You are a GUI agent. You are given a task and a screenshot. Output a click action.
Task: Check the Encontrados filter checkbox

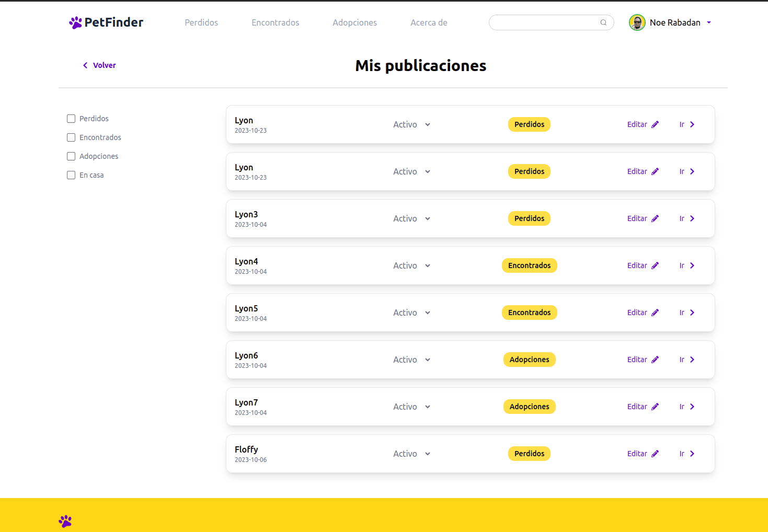[71, 137]
